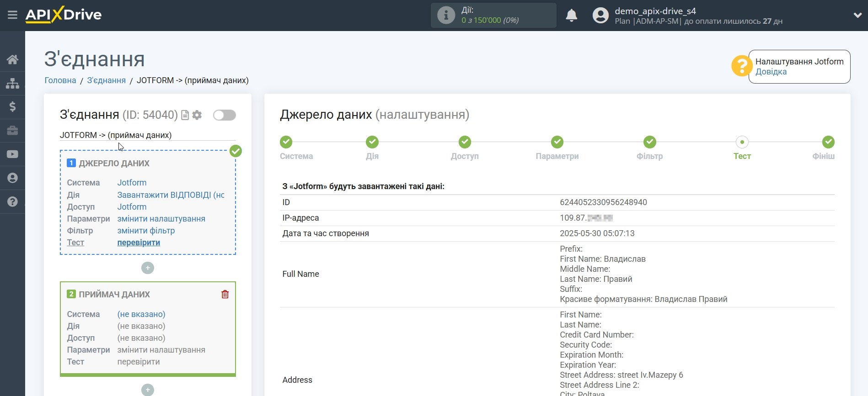Viewport: 868px width, 396px height.
Task: Go to the З'єднання breadcrumb
Action: (107, 80)
